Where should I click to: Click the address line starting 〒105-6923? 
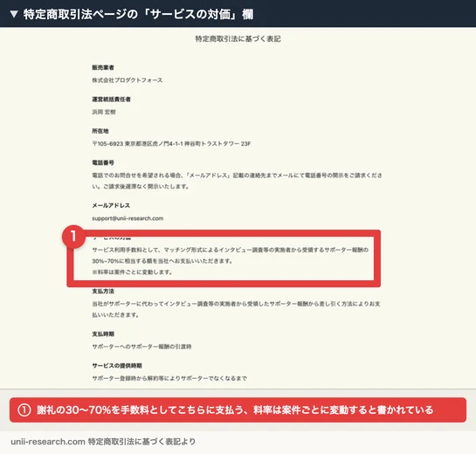coord(171,143)
